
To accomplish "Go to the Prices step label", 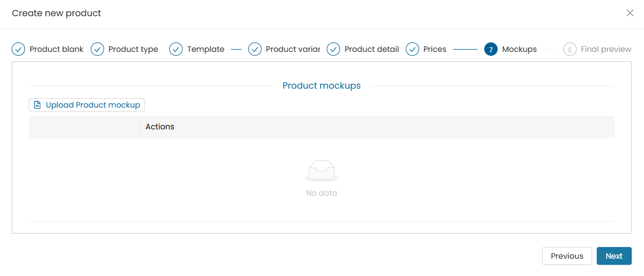I will click(x=435, y=50).
